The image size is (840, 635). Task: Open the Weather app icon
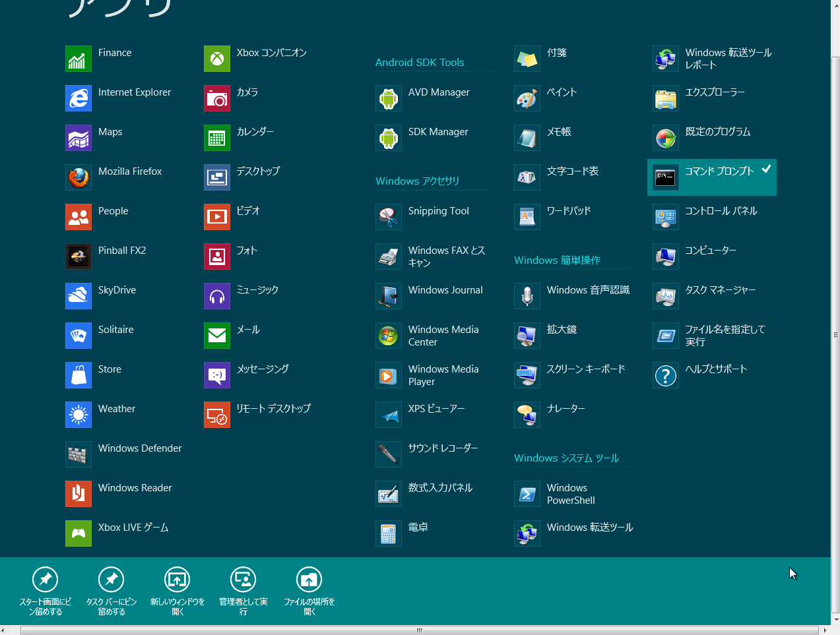point(79,415)
